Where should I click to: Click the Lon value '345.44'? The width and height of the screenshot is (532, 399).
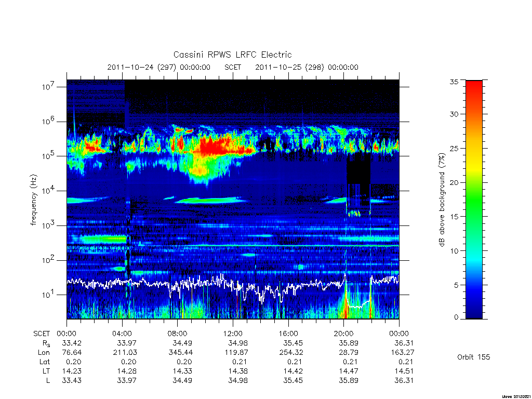(x=180, y=353)
